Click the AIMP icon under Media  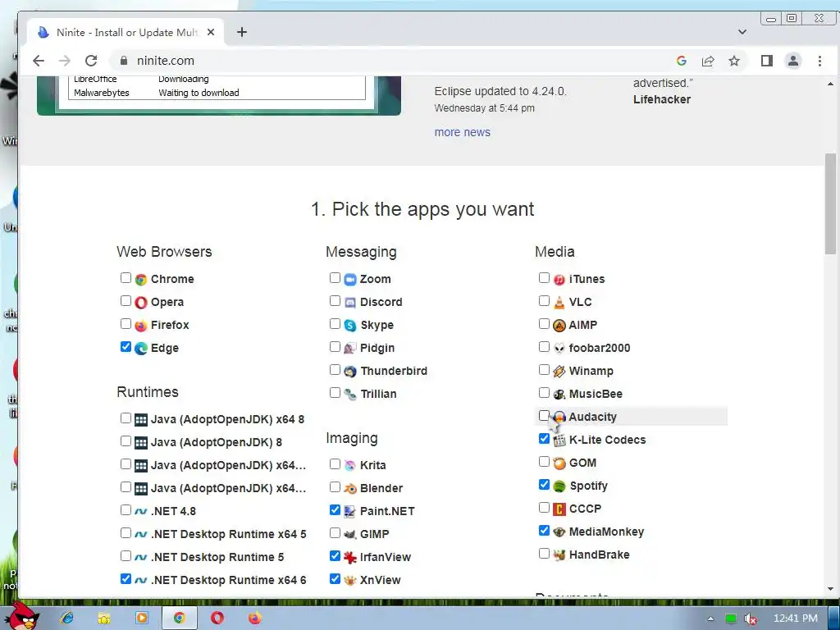(559, 325)
